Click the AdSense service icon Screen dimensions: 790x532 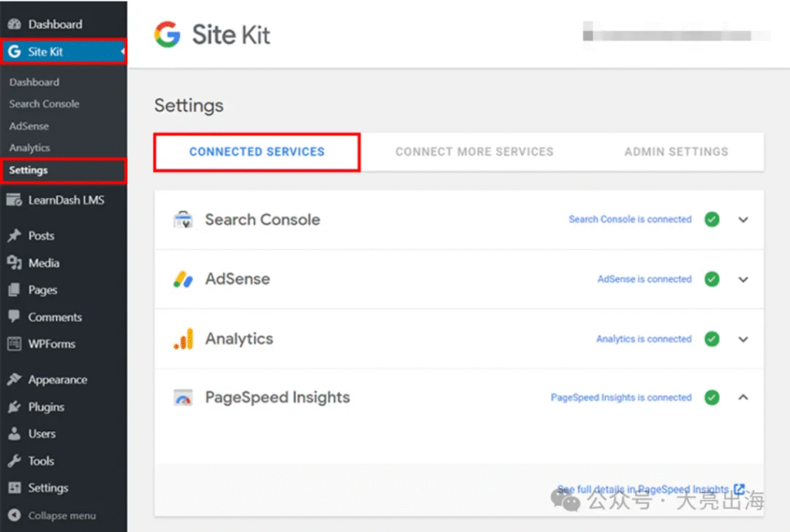click(x=183, y=279)
